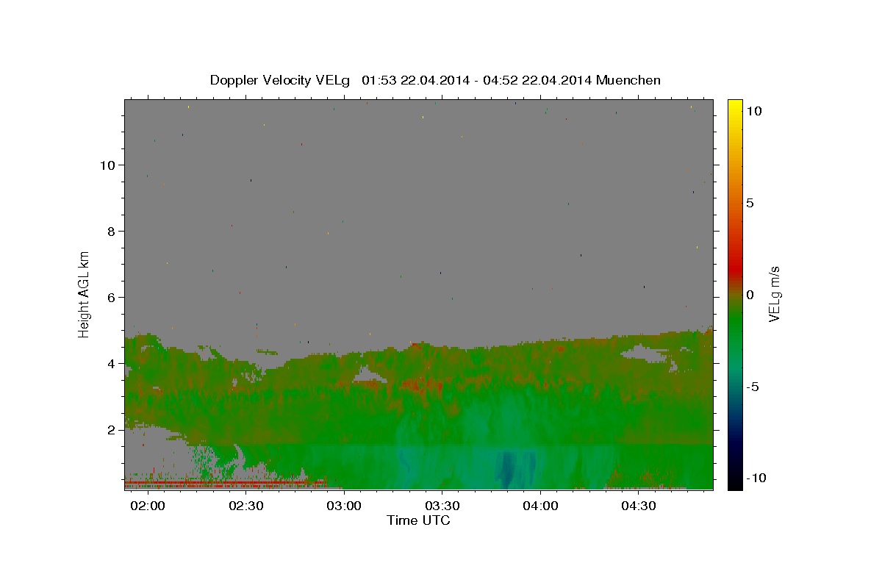The width and height of the screenshot is (882, 588).
Task: Click the time tick label '04:00'
Action: (541, 506)
